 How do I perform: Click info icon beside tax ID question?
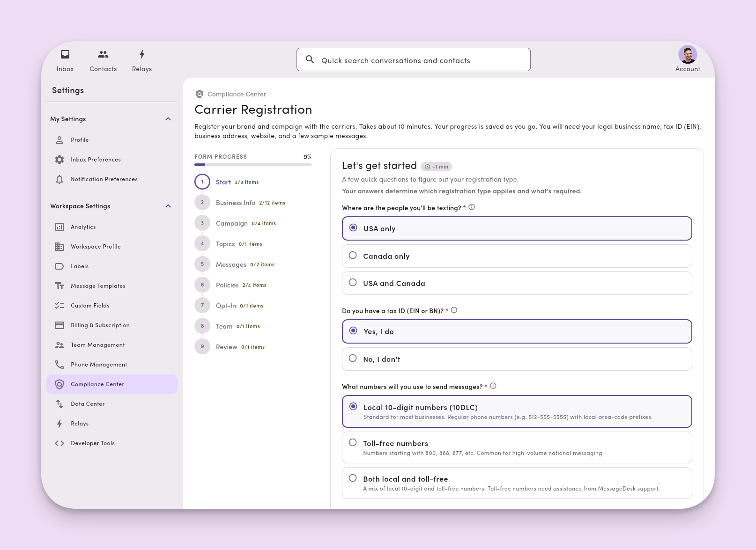[x=454, y=310]
